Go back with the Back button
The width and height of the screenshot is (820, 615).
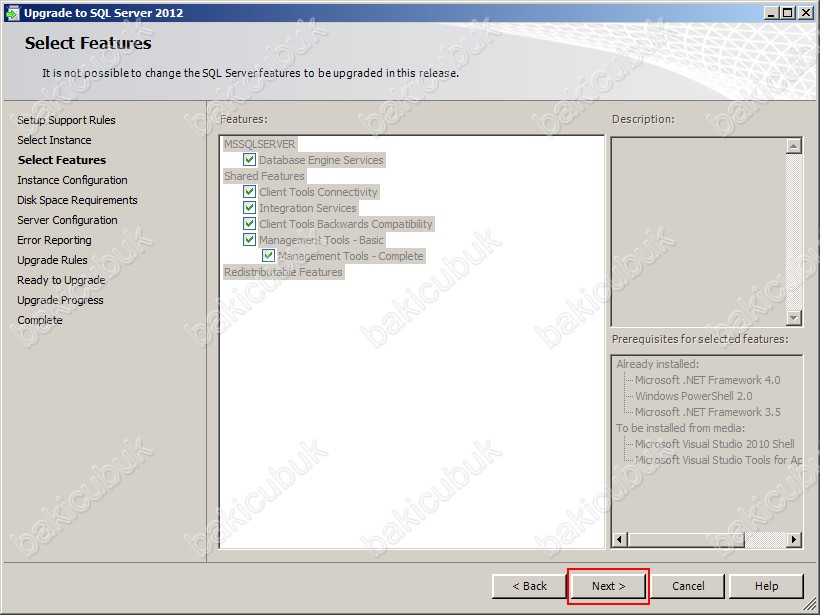click(529, 586)
